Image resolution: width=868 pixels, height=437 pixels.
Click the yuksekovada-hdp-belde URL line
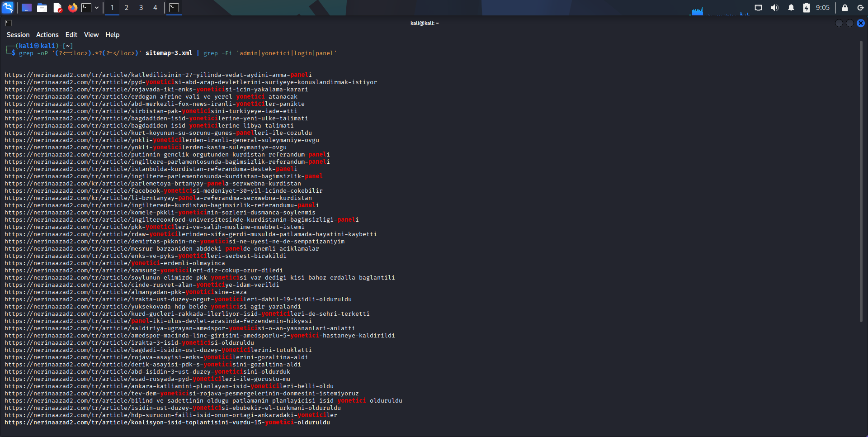(153, 307)
